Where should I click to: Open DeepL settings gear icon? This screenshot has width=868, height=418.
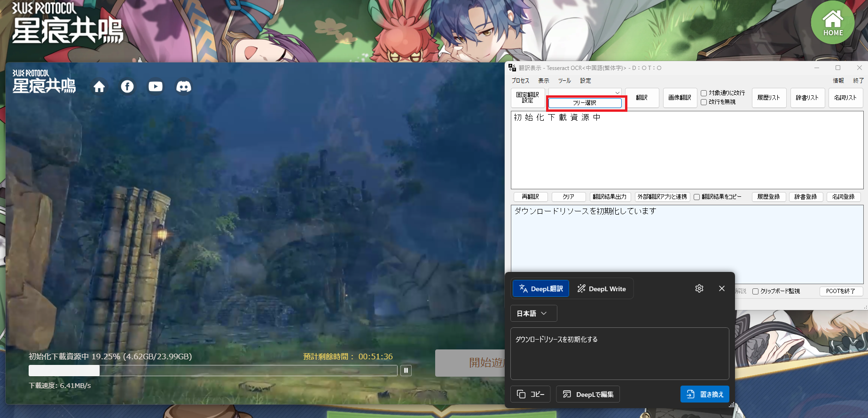pos(699,288)
